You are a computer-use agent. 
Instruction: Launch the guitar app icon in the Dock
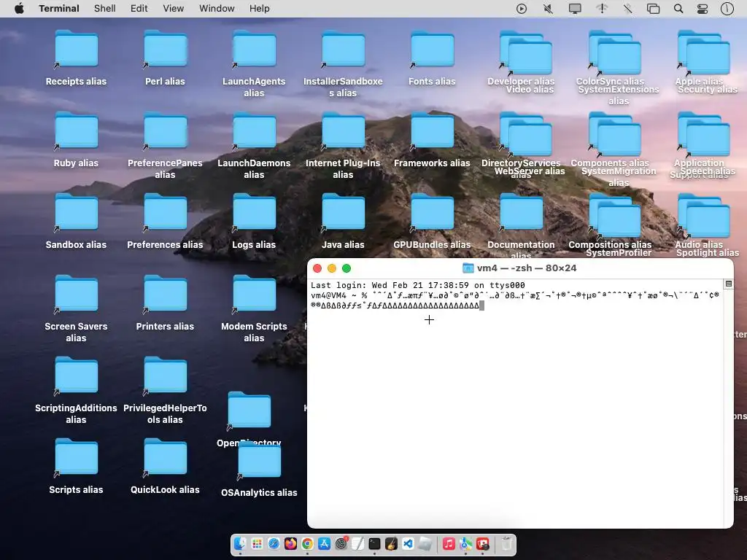point(391,543)
